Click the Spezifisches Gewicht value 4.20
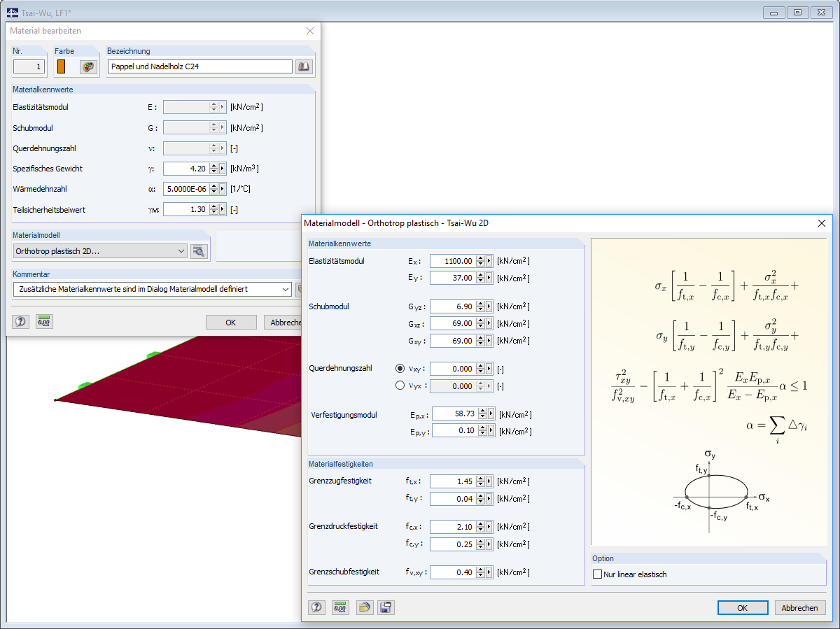Viewport: 840px width, 629px height. click(185, 169)
